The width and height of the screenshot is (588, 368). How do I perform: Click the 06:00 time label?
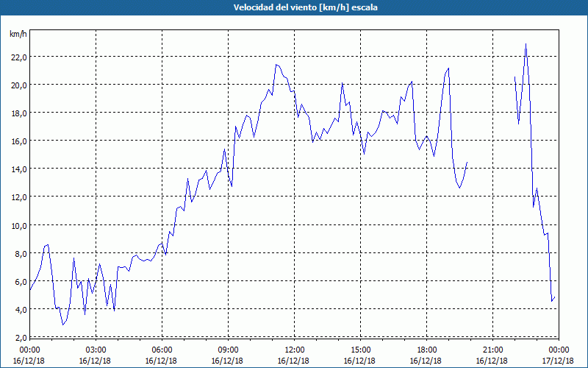[162, 350]
